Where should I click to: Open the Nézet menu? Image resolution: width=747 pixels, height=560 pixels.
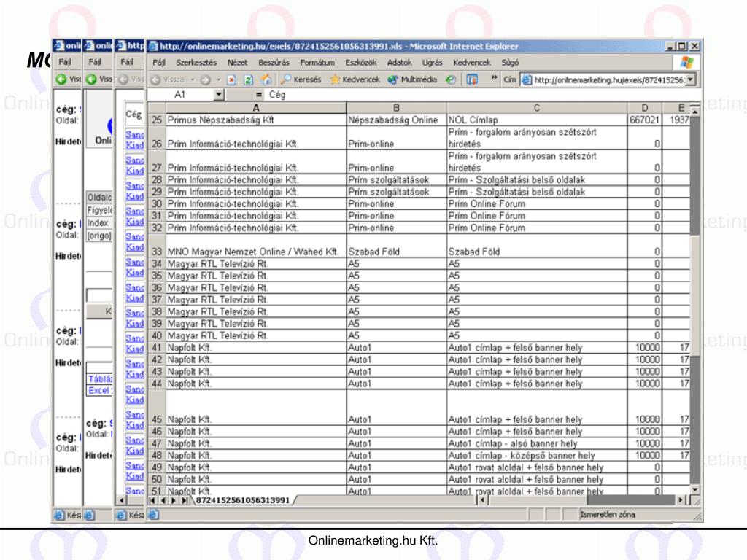(237, 63)
